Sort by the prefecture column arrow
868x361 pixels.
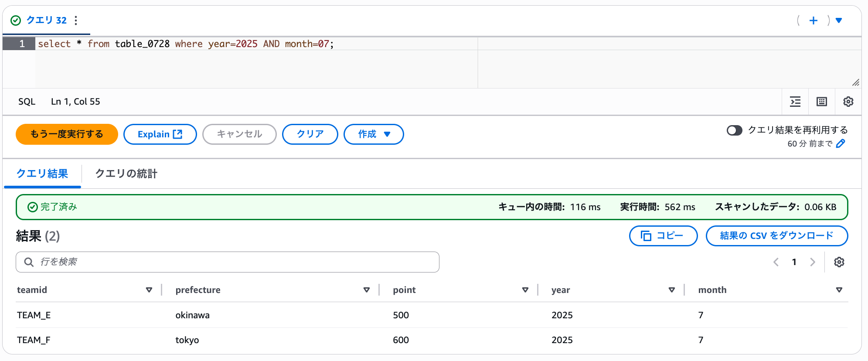pos(367,290)
